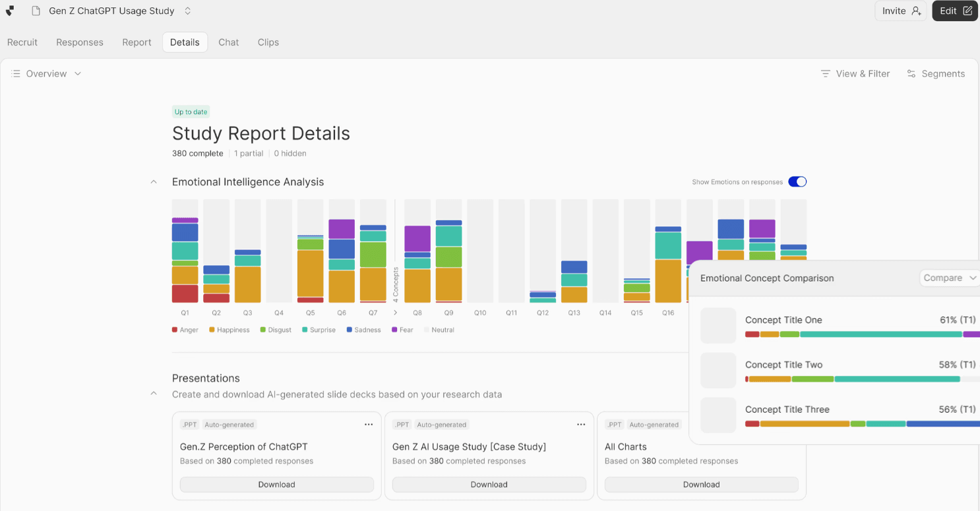Download Gen.Z Perception of ChatGPT deck

[x=277, y=485]
